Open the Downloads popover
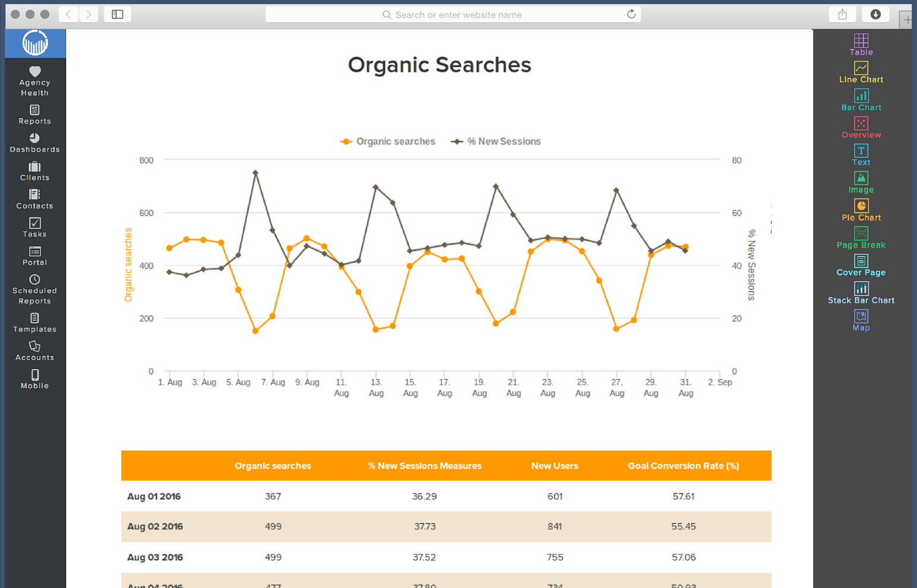 click(875, 14)
